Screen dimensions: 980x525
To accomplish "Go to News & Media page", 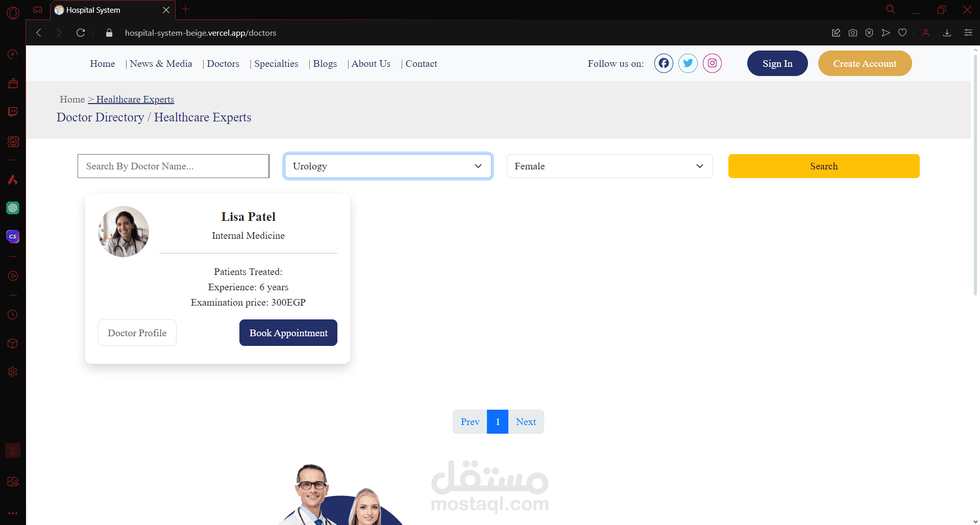I will (161, 64).
